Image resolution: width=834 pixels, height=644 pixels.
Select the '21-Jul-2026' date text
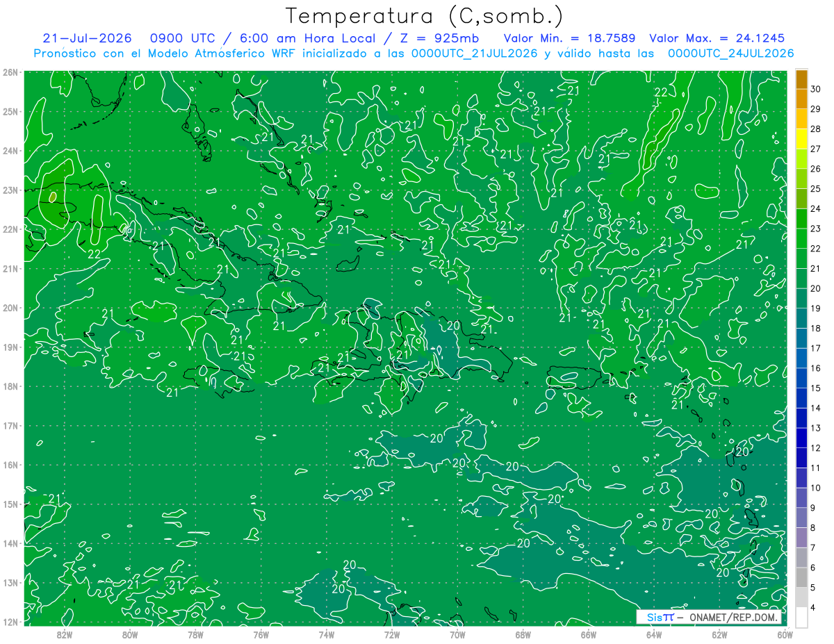pos(87,38)
